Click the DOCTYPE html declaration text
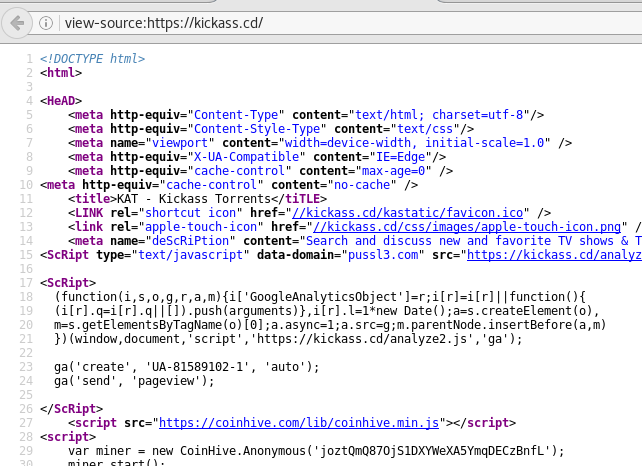Viewport: 642px width, 466px height. pos(93,59)
